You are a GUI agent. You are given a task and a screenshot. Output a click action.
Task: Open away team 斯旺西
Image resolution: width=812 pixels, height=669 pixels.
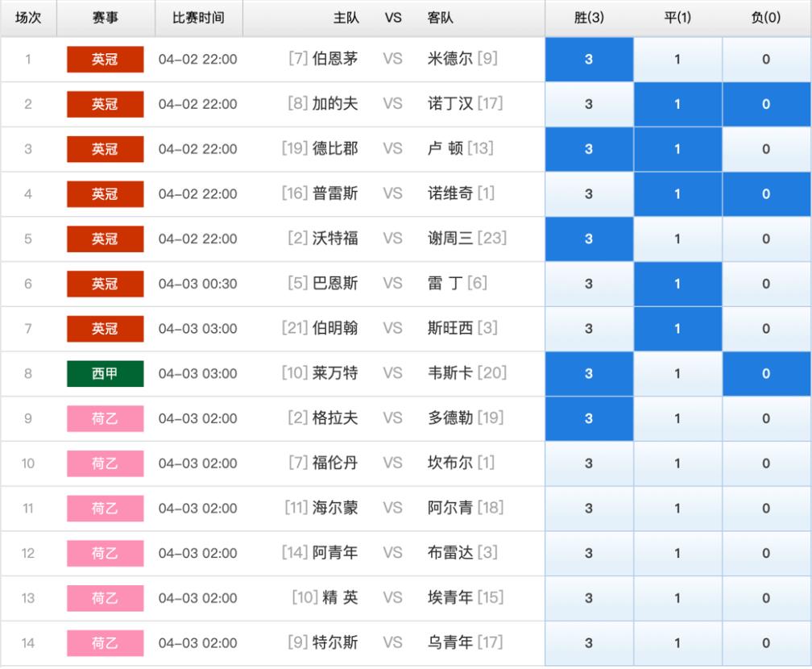coord(450,328)
